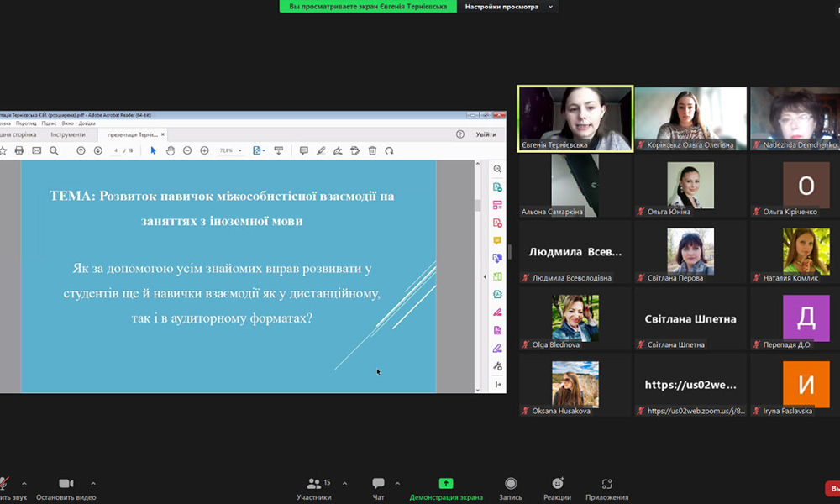Open fit page options dropdown
Viewport: 840px width, 504px height.
coord(260,150)
